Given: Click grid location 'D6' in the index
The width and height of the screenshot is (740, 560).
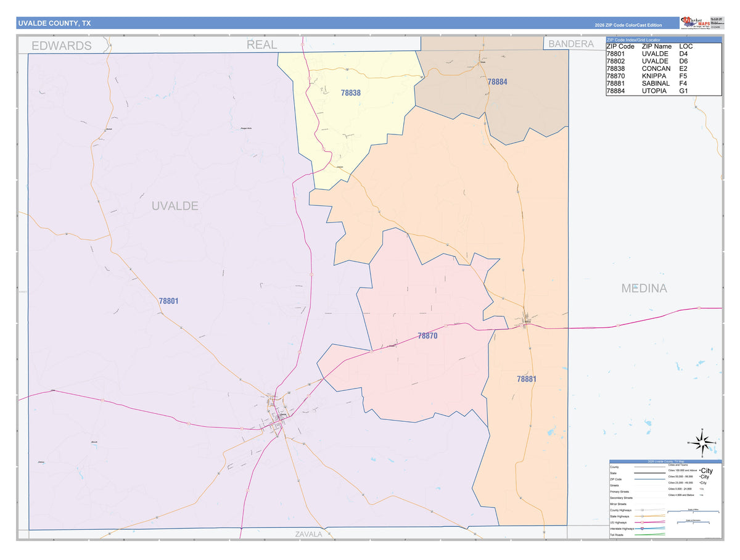Looking at the screenshot, I should (x=683, y=61).
